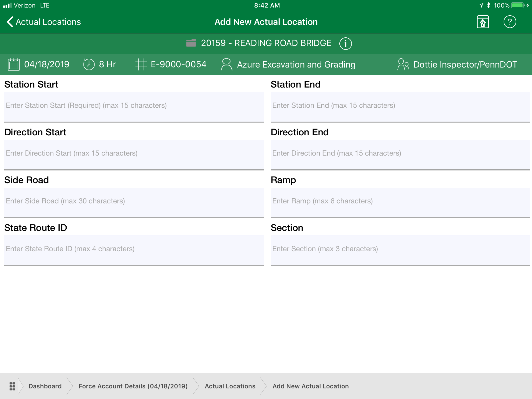
Task: Tap Dottie Inspector/PennDOT text
Action: tap(465, 64)
